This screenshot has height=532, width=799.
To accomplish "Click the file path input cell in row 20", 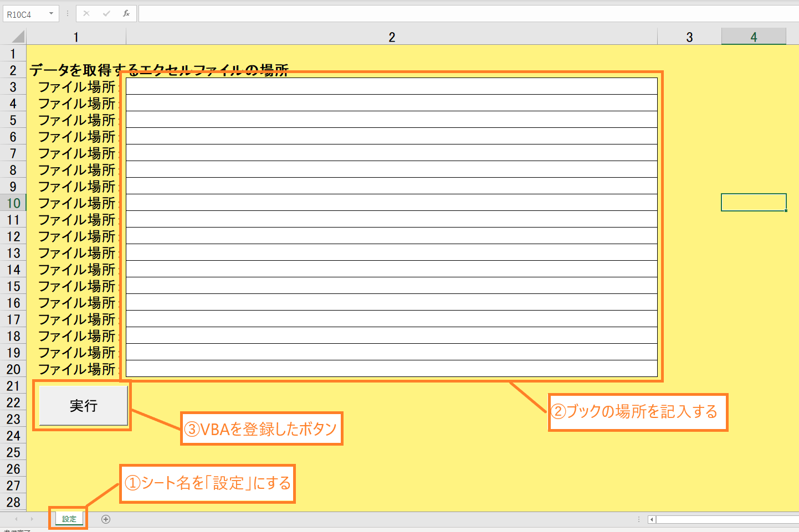I will [392, 369].
